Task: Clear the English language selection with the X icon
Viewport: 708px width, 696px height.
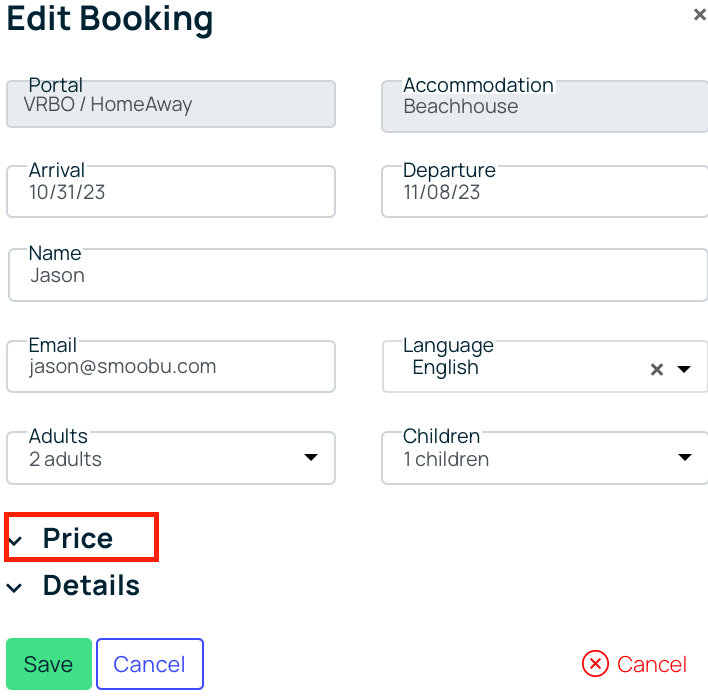Action: tap(657, 369)
